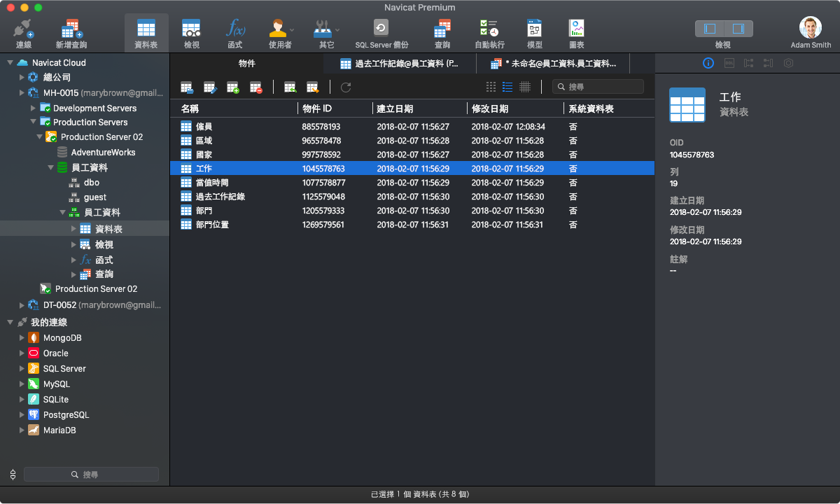Image resolution: width=840 pixels, height=504 pixels.
Task: Click the sidebar search field at bottom
Action: point(91,475)
